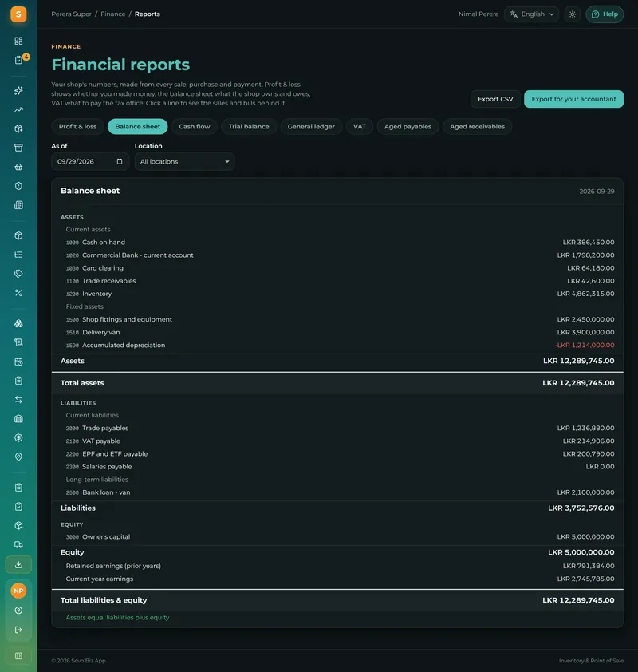Click the archive box sidebar icon

point(18,148)
